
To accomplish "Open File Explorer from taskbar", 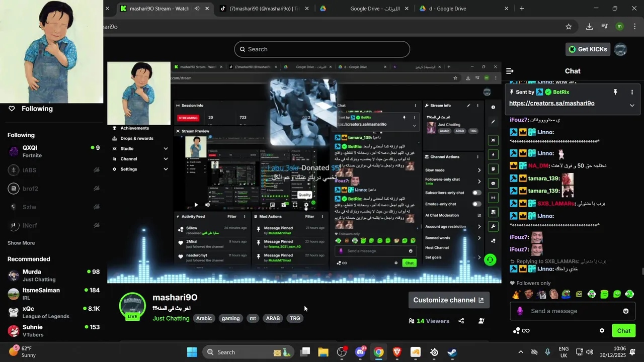I will (324, 352).
